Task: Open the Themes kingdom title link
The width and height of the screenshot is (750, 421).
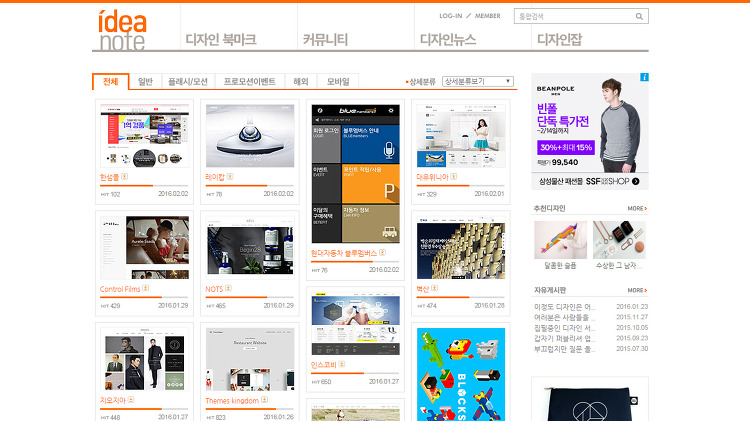Action: coord(232,400)
